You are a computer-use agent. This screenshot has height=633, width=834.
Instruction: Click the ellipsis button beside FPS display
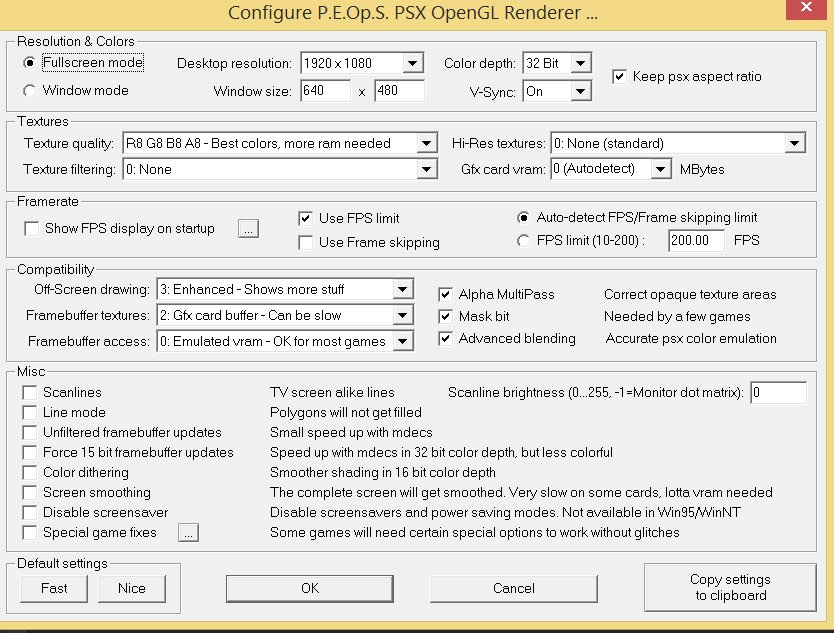pyautogui.click(x=248, y=229)
